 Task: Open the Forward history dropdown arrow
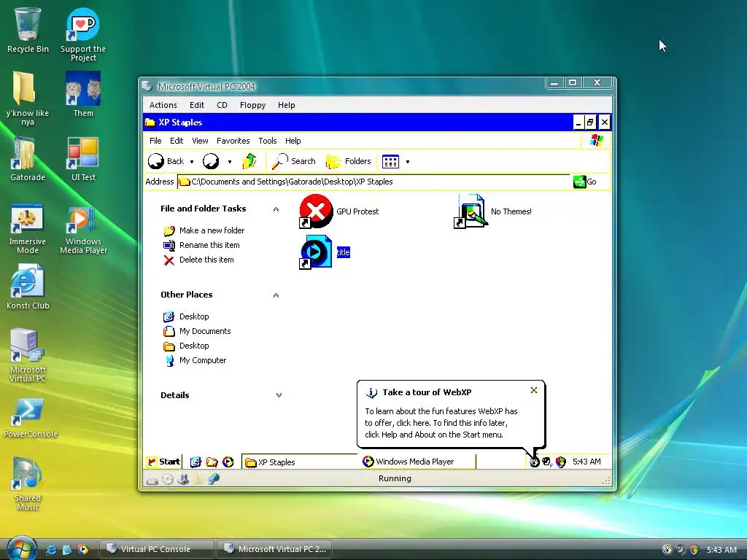click(x=230, y=162)
